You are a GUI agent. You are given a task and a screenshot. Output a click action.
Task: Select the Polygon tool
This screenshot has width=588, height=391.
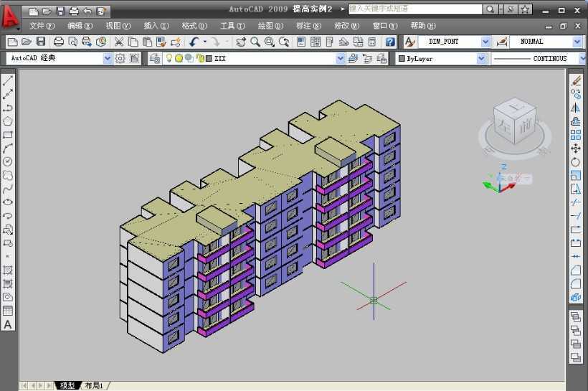point(7,121)
